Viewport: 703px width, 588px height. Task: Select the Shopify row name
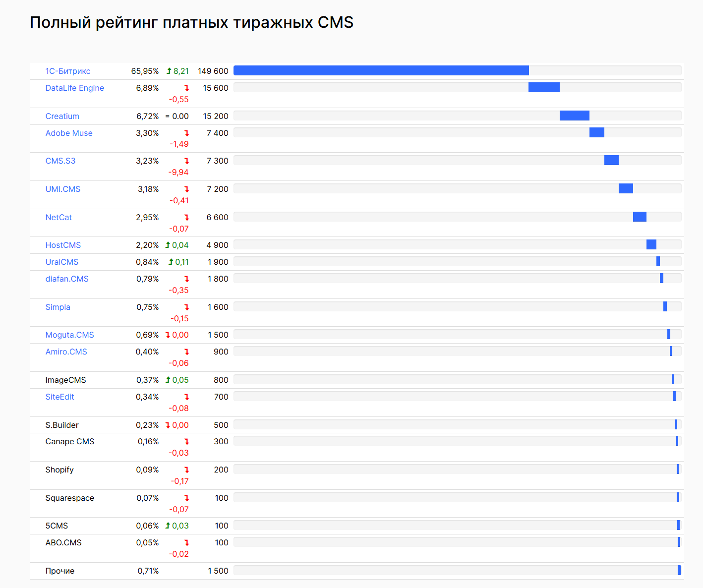(59, 470)
